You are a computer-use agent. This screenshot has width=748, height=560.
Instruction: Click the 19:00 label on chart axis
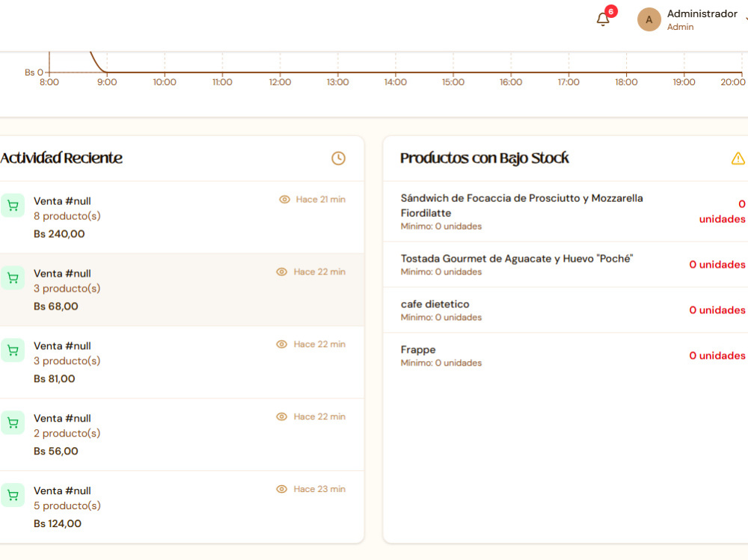[684, 82]
